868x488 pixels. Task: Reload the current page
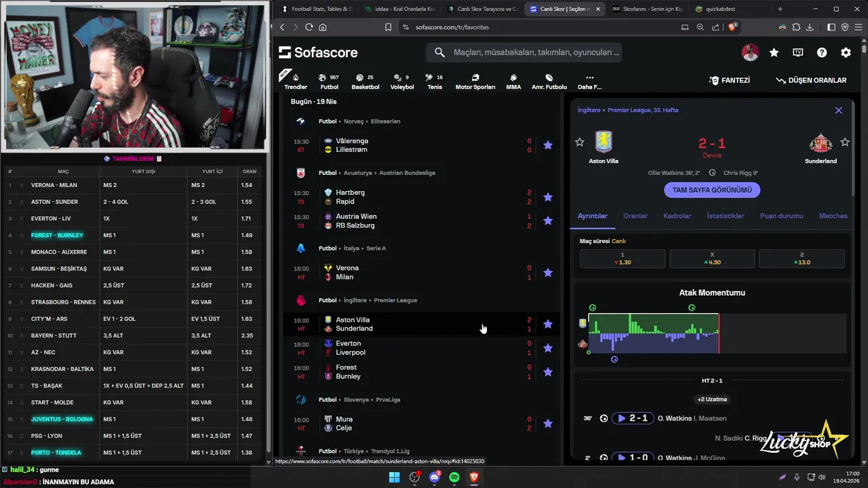pyautogui.click(x=309, y=27)
